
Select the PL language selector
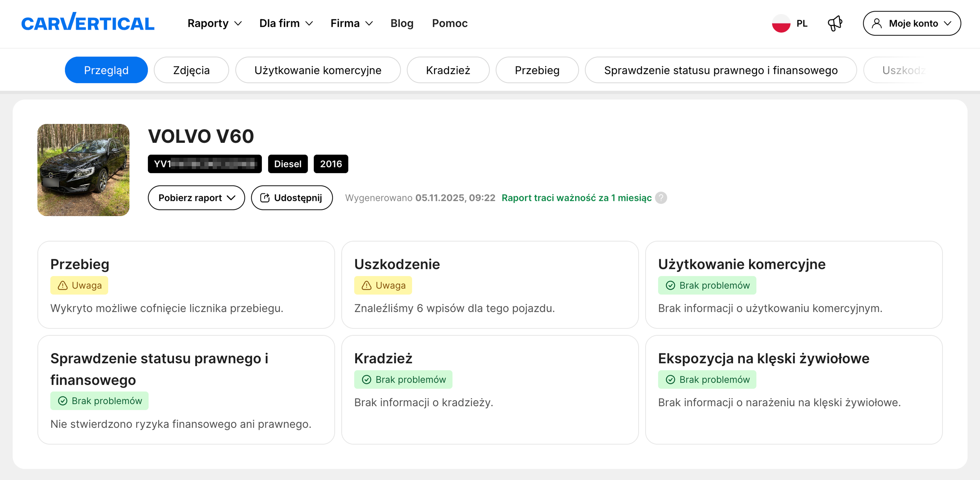(790, 23)
